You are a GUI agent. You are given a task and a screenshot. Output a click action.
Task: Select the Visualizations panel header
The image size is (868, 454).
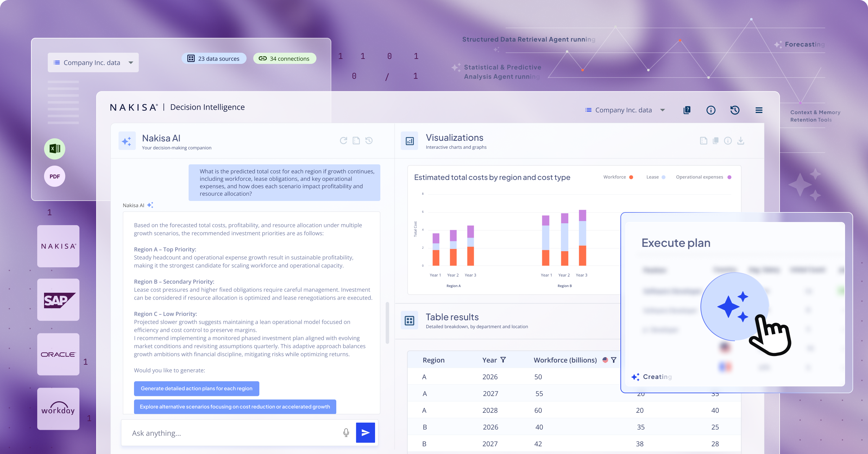[454, 137]
